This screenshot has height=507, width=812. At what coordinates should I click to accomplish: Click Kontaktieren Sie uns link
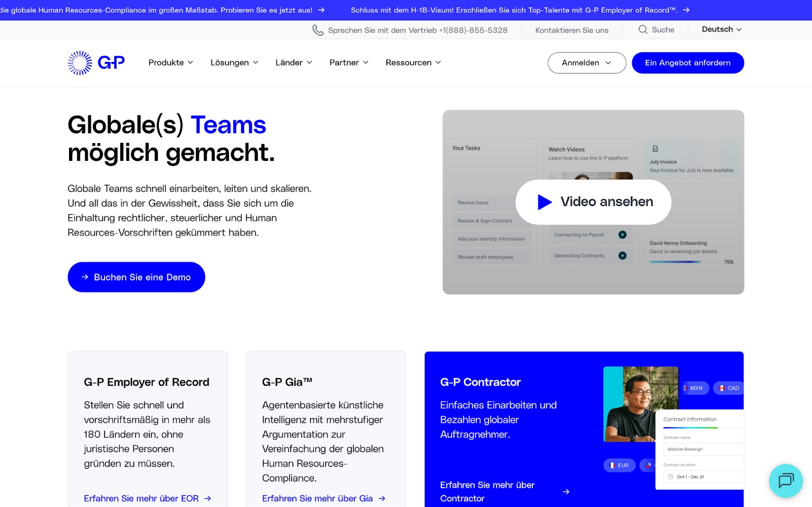coord(571,30)
